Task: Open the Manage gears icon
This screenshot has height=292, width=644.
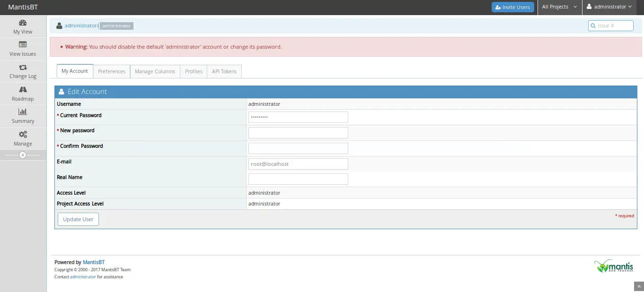Action: [23, 134]
